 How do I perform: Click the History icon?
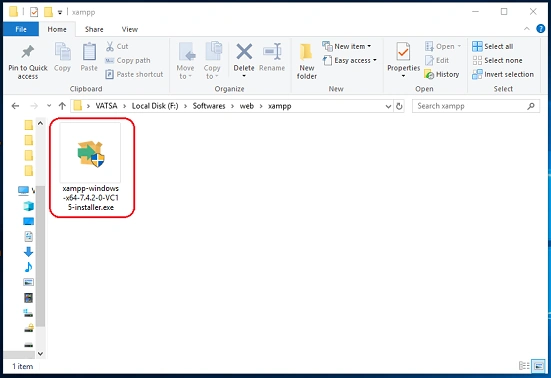pyautogui.click(x=429, y=74)
